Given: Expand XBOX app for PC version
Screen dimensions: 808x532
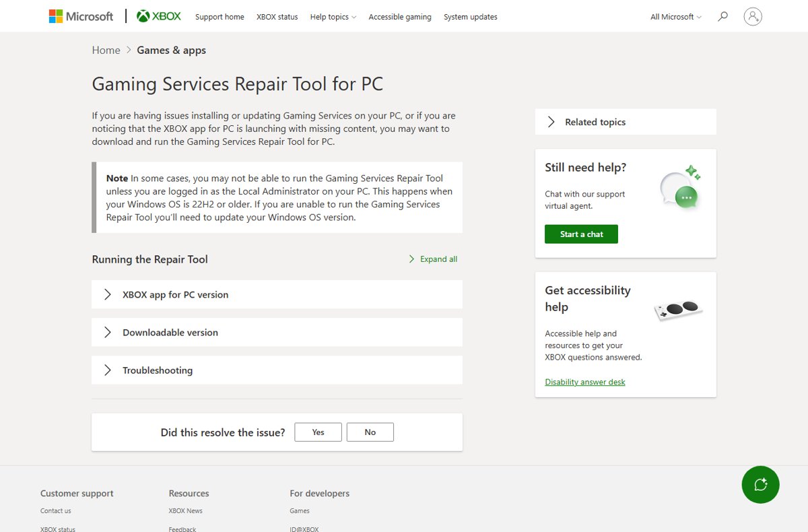Looking at the screenshot, I should click(277, 294).
